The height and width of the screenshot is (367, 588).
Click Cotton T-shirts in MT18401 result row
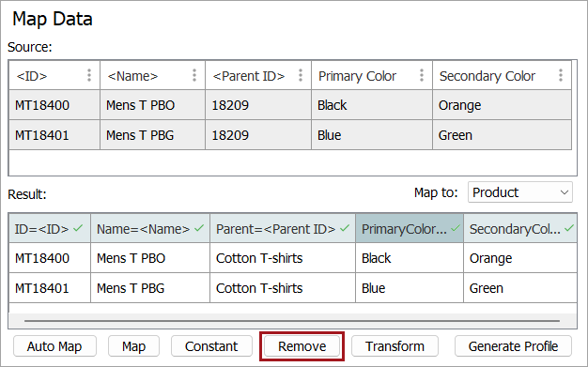(x=283, y=288)
